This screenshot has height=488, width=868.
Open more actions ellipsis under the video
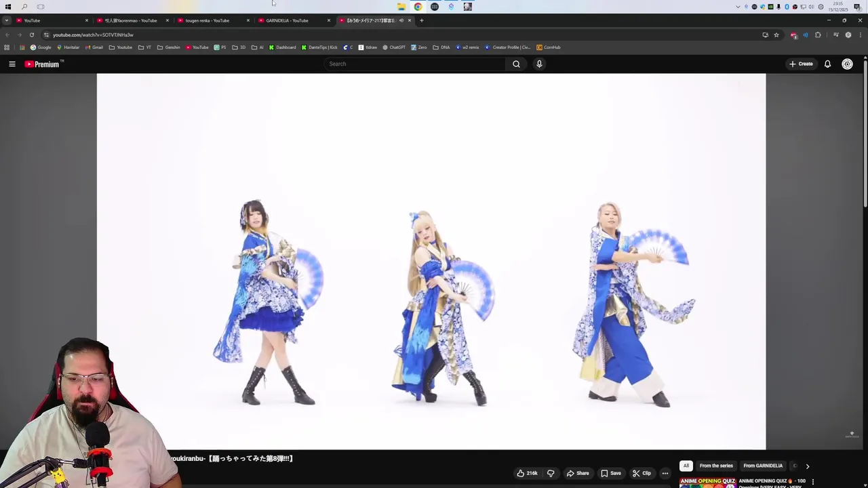click(x=665, y=473)
